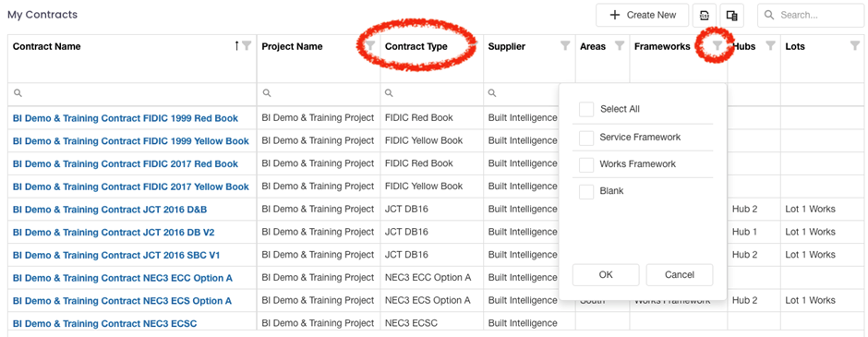The width and height of the screenshot is (868, 337).
Task: Tick the Select All checkbox
Action: (586, 110)
